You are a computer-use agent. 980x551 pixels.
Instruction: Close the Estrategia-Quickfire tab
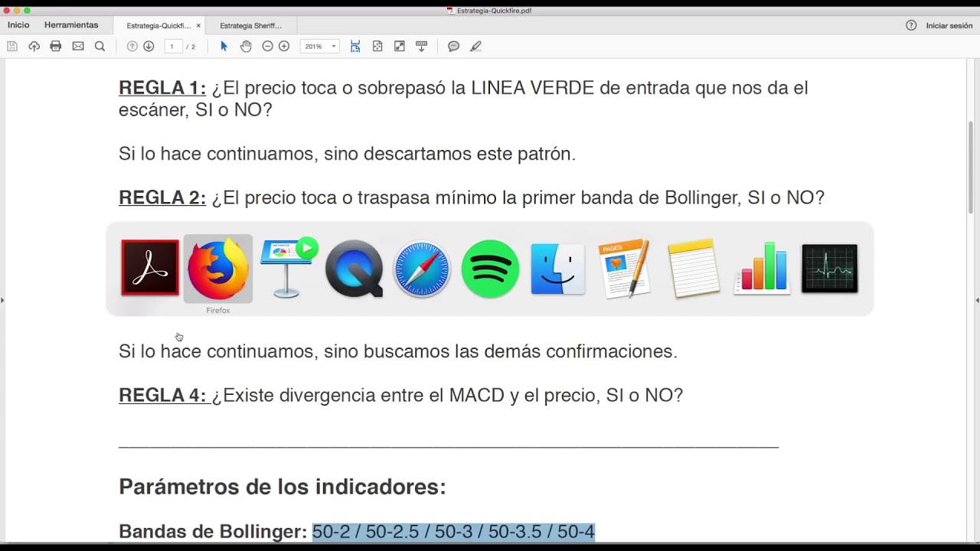pyautogui.click(x=198, y=26)
